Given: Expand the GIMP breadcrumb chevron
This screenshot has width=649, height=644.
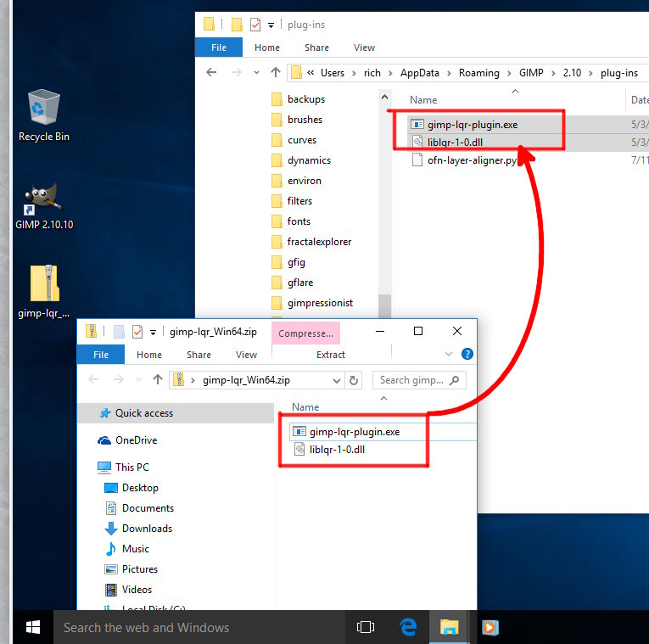Looking at the screenshot, I should pos(553,73).
